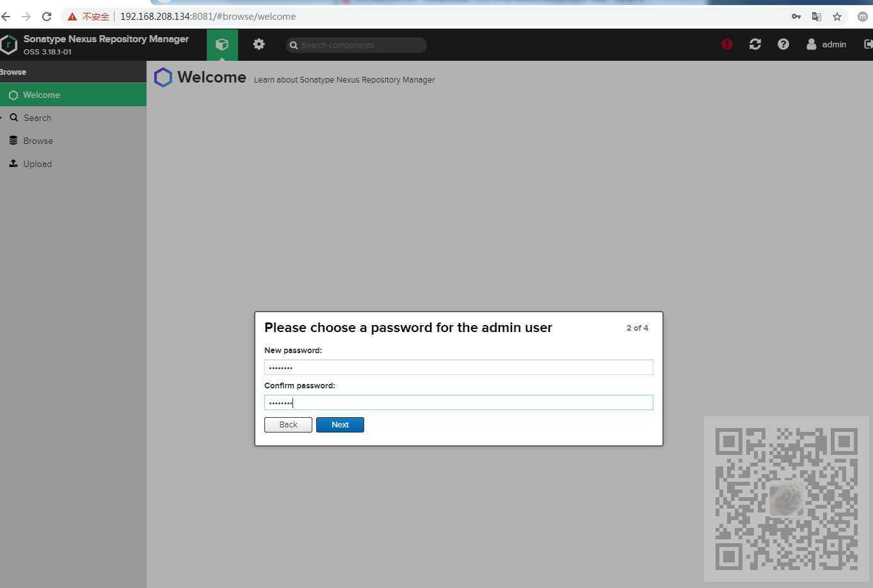This screenshot has width=873, height=588.
Task: Click the Sonatype Nexus hexagon logo
Action: [x=8, y=44]
